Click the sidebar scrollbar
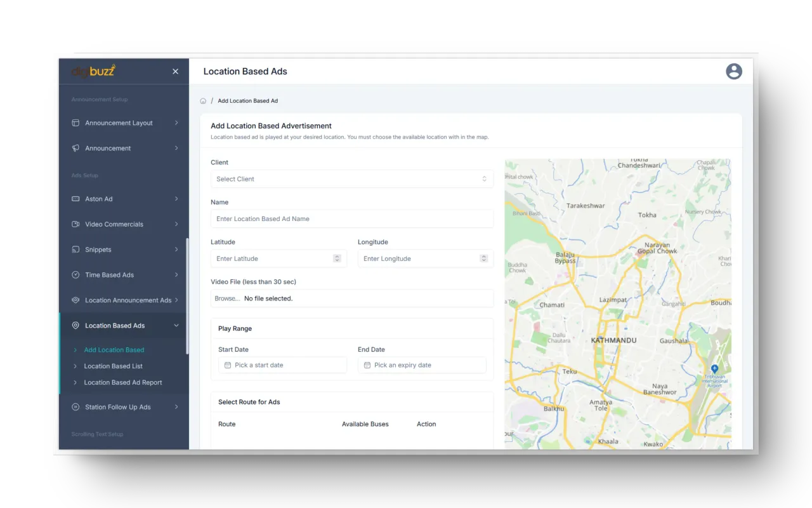 [x=187, y=296]
